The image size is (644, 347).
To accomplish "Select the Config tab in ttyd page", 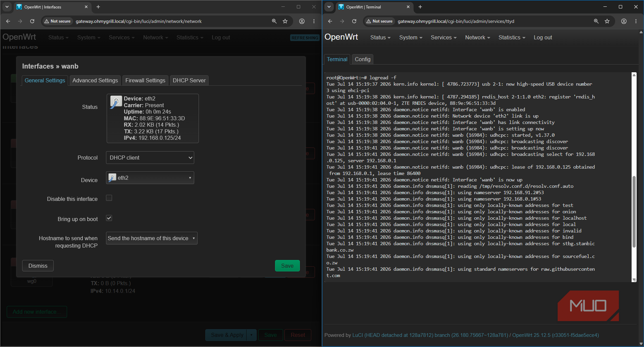I will (x=363, y=59).
